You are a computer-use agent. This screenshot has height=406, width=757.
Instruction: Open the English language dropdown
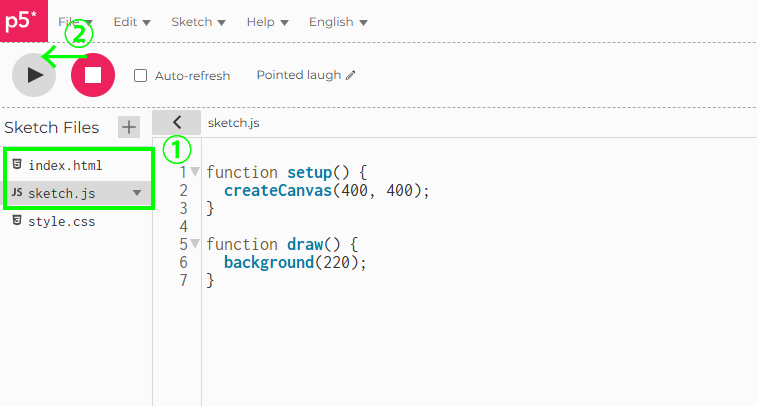tap(337, 22)
